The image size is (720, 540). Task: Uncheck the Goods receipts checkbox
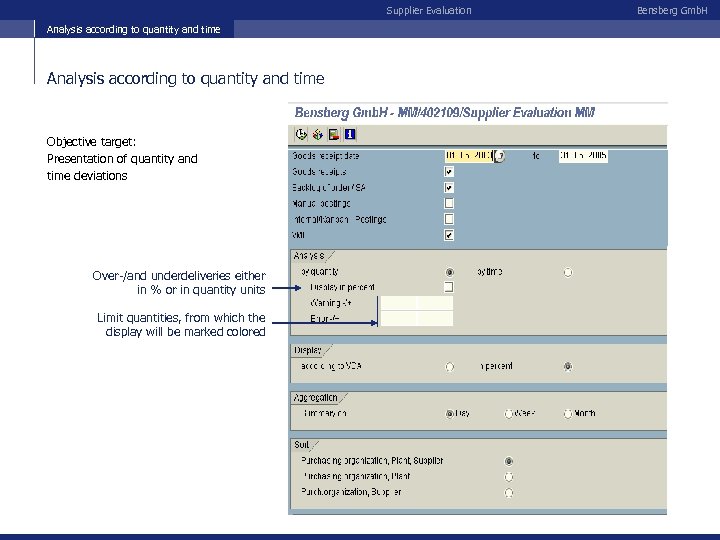(449, 172)
